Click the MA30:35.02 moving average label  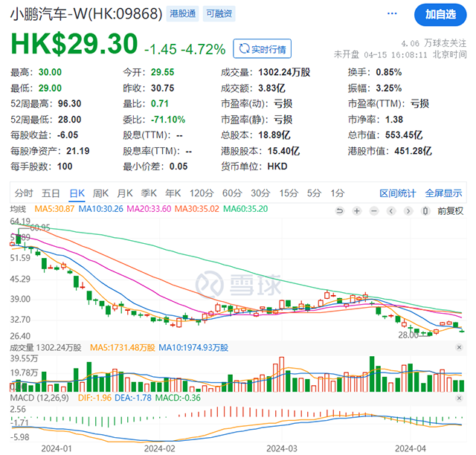click(196, 209)
